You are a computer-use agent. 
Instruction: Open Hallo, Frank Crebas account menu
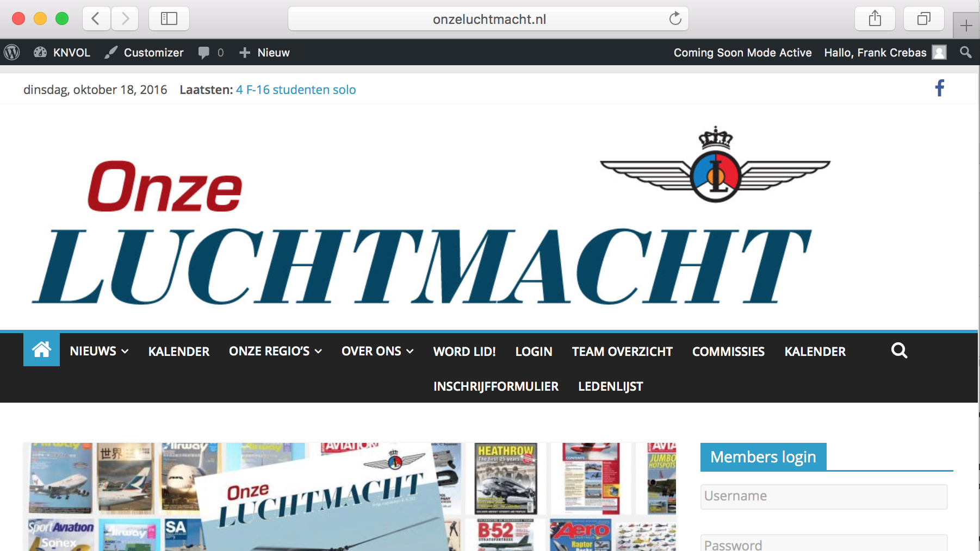(885, 53)
